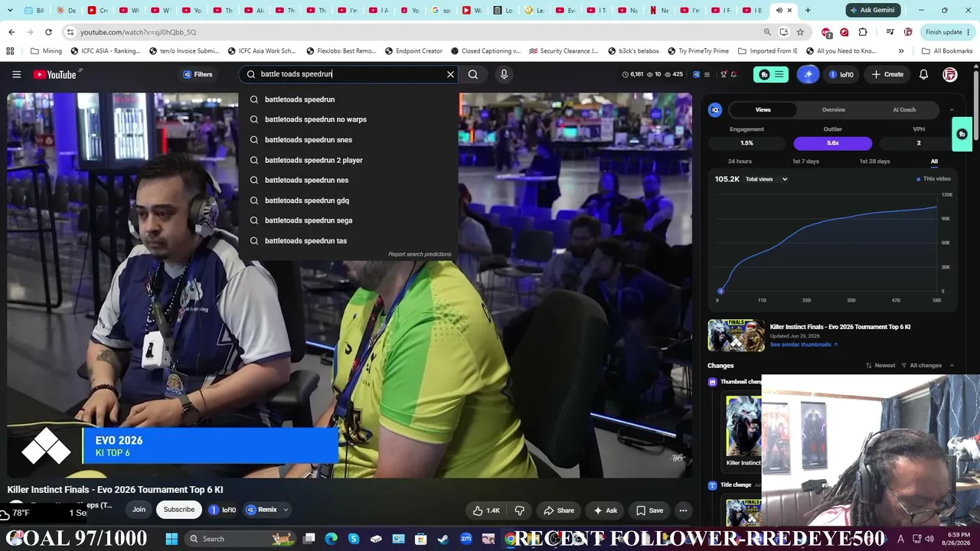Reload the page

point(48,32)
